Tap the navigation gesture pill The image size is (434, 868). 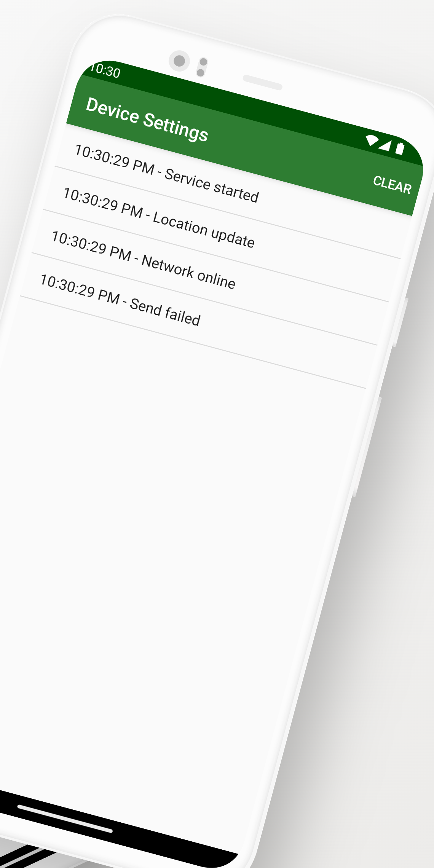(x=65, y=819)
